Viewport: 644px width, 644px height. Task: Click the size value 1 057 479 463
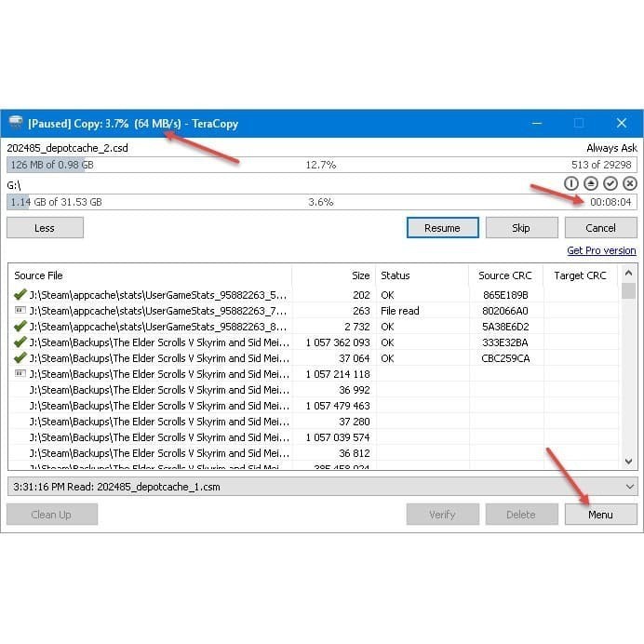338,406
